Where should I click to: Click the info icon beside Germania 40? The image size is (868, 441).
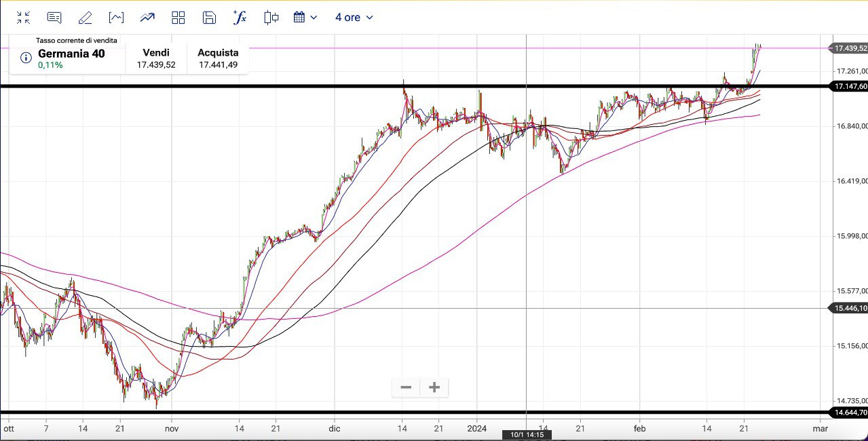click(x=26, y=58)
